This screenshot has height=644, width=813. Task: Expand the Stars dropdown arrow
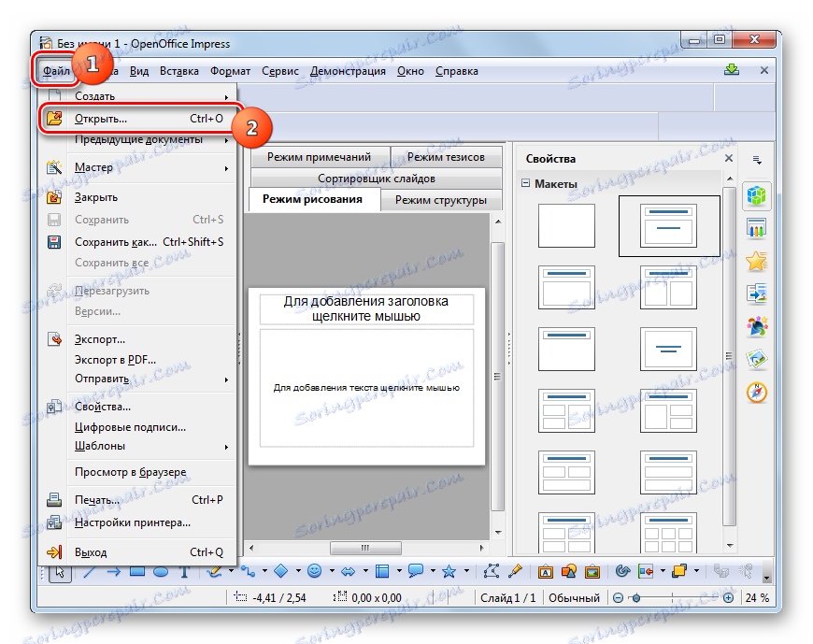[466, 571]
